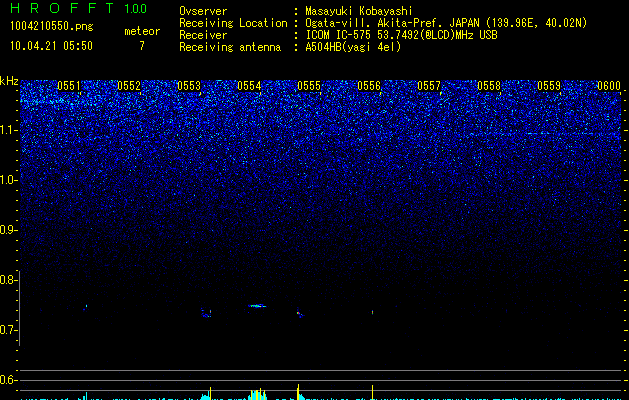Click the 0554 time marker

249,86
